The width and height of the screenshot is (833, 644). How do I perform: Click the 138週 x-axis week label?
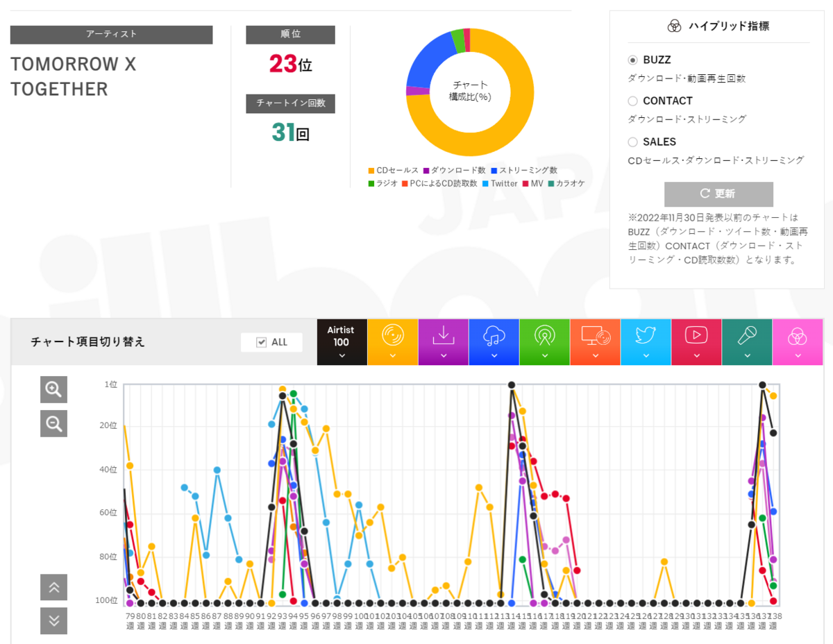pyautogui.click(x=776, y=620)
